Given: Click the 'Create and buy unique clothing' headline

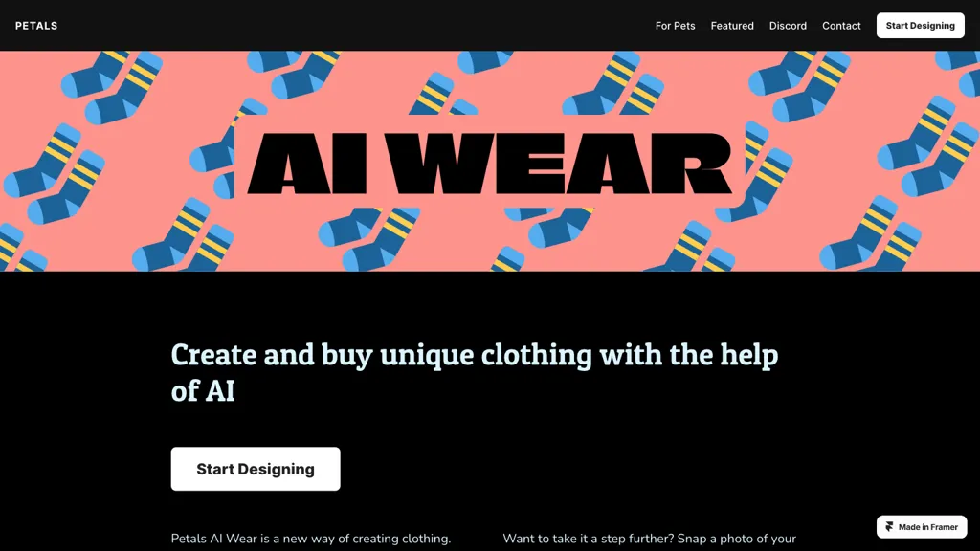Looking at the screenshot, I should pos(475,372).
